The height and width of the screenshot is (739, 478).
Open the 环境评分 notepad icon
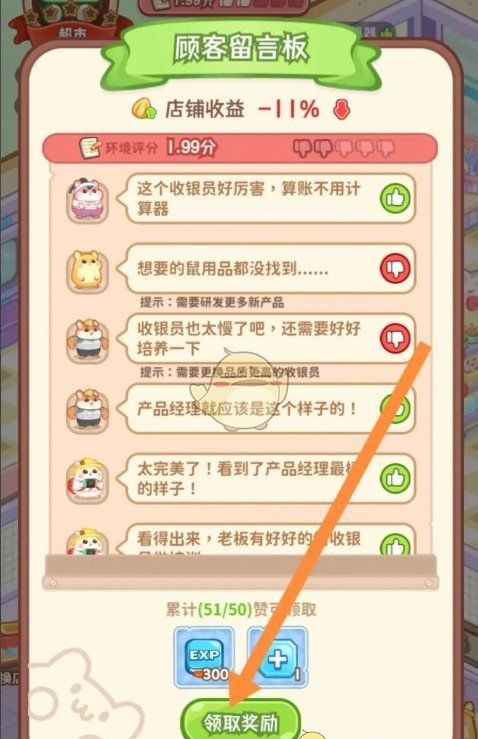(x=90, y=148)
